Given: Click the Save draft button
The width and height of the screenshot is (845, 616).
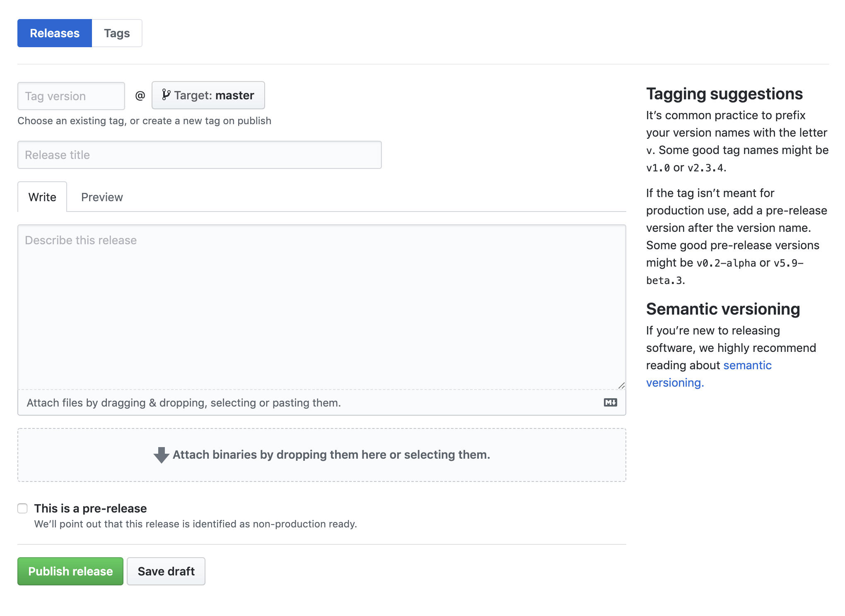Looking at the screenshot, I should click(166, 571).
